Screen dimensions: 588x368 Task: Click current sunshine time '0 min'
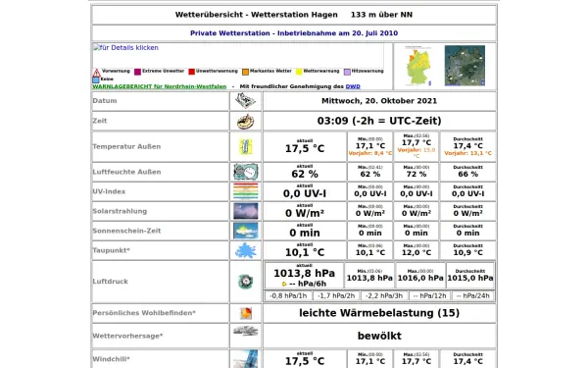305,233
